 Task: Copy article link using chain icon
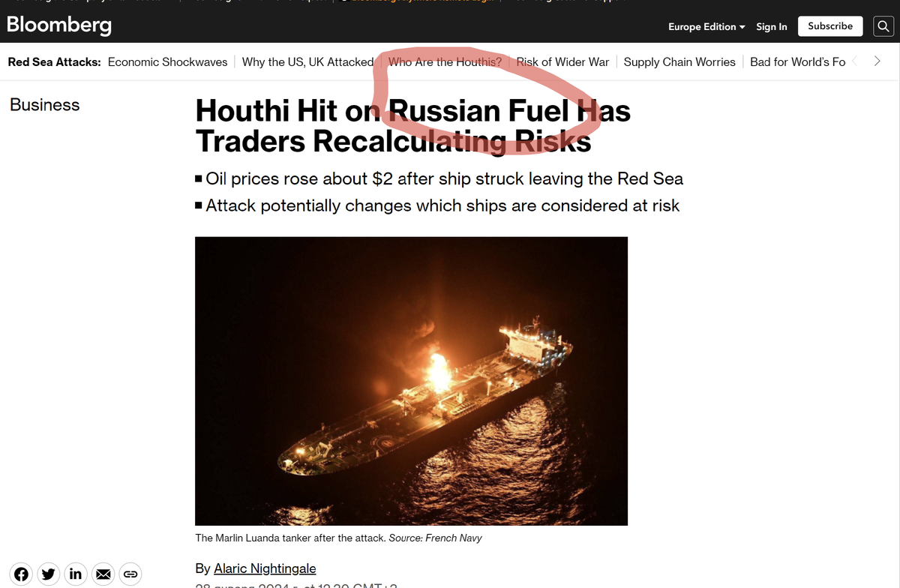(130, 574)
